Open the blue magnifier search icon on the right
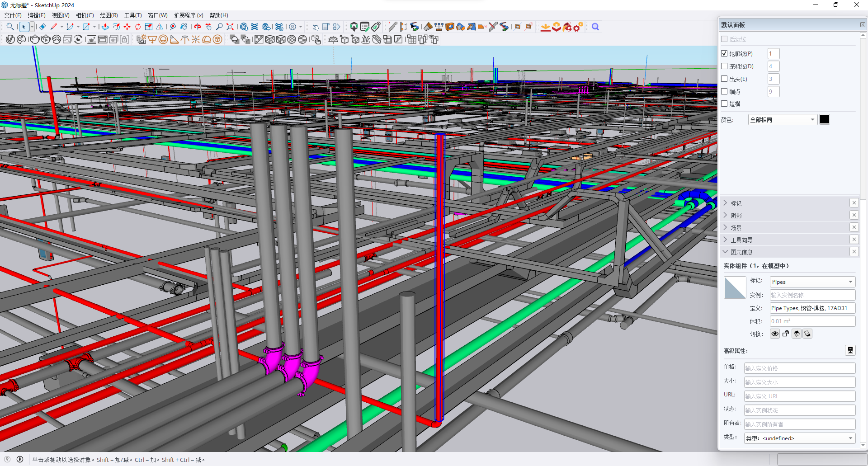The image size is (868, 466). tap(595, 27)
